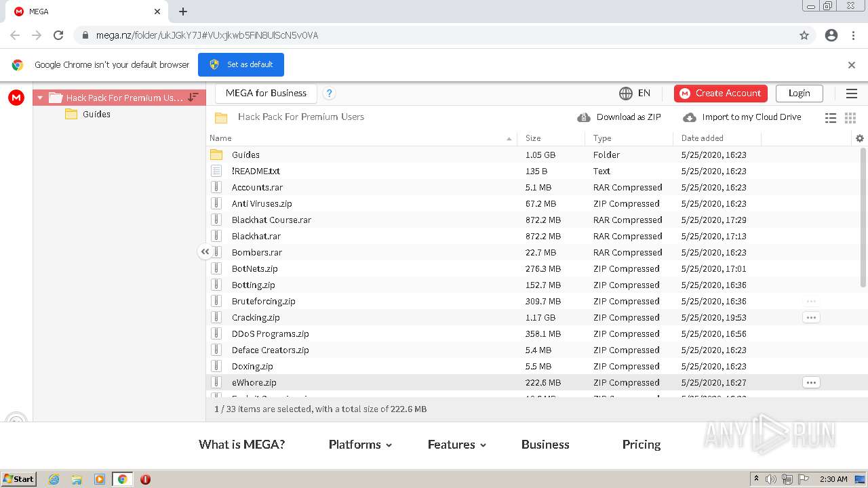The height and width of the screenshot is (488, 868).
Task: Open the three-dot menu for eWhore.zip
Action: tap(811, 382)
